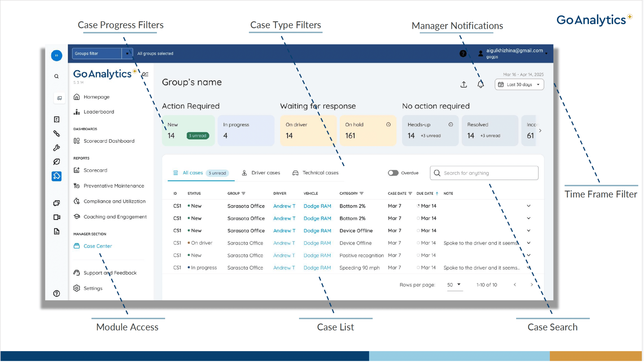644x362 pixels.
Task: Toggle the Overdue switch
Action: tap(393, 173)
